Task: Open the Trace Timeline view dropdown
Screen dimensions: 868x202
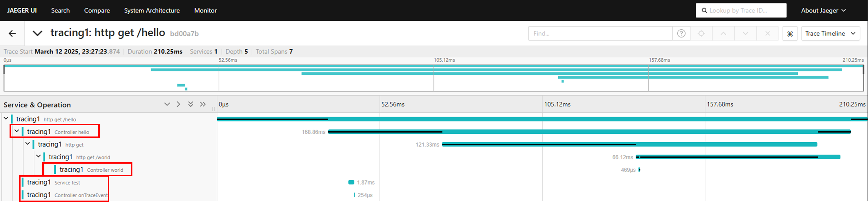Action: click(x=830, y=33)
